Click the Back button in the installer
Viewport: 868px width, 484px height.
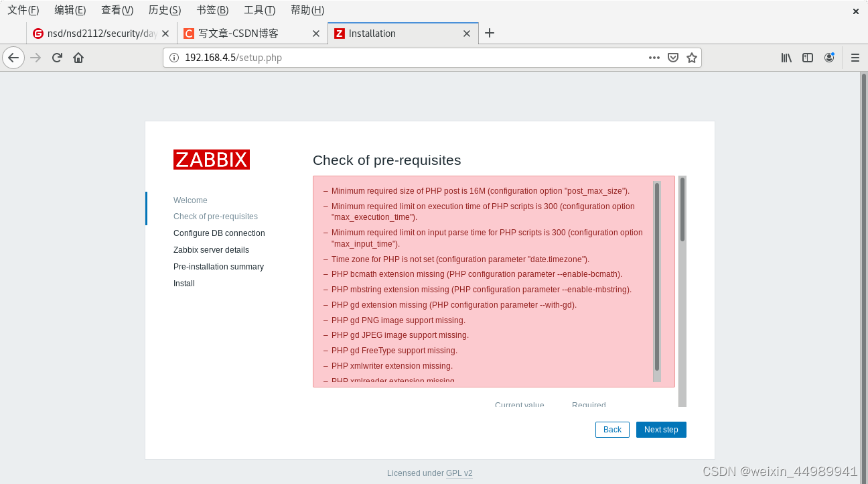coord(612,430)
